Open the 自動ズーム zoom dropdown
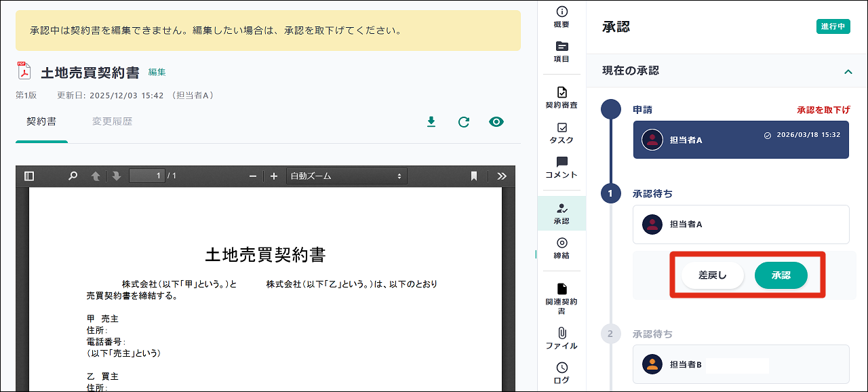Image resolution: width=868 pixels, height=392 pixels. 347,176
